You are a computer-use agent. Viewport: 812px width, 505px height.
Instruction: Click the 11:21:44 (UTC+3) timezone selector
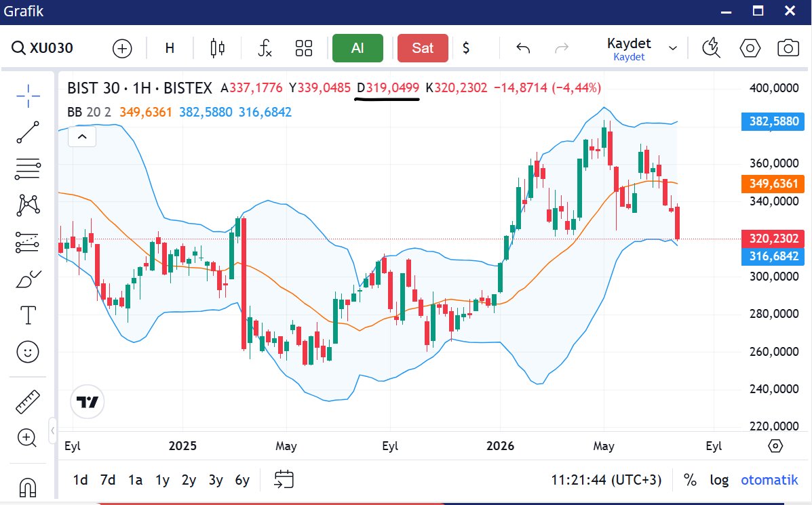(x=606, y=480)
